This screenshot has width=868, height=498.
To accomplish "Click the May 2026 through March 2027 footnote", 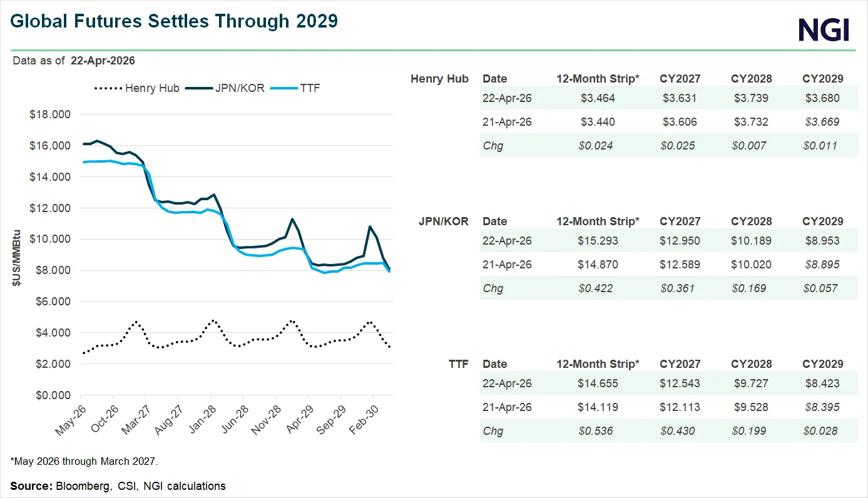I will (x=84, y=462).
